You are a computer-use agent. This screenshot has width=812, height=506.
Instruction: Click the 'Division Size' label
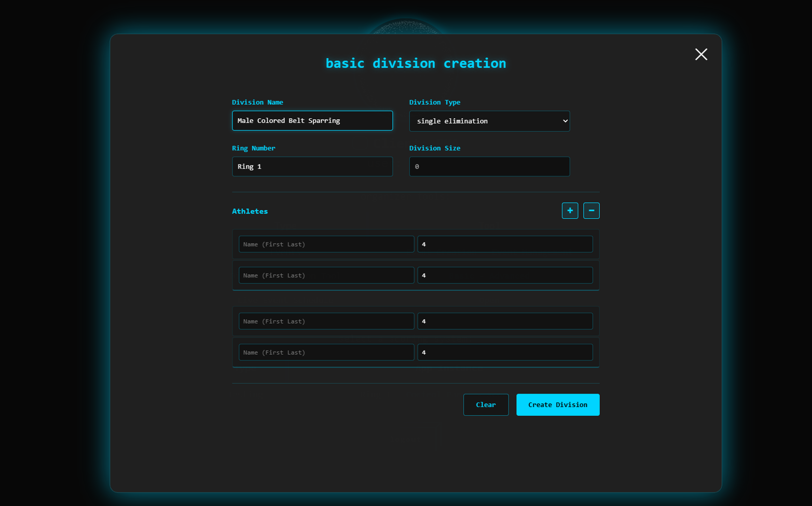[x=435, y=148]
